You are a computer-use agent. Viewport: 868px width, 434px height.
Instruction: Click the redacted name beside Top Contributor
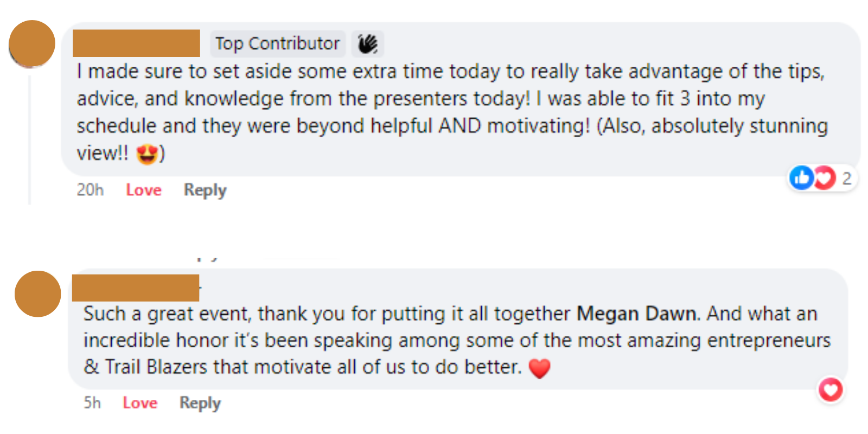136,43
